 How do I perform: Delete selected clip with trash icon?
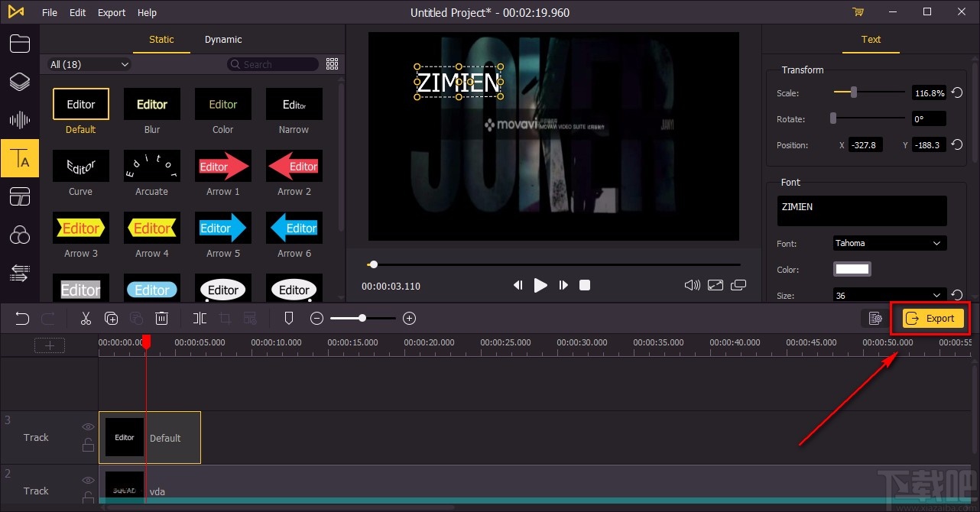pyautogui.click(x=162, y=318)
